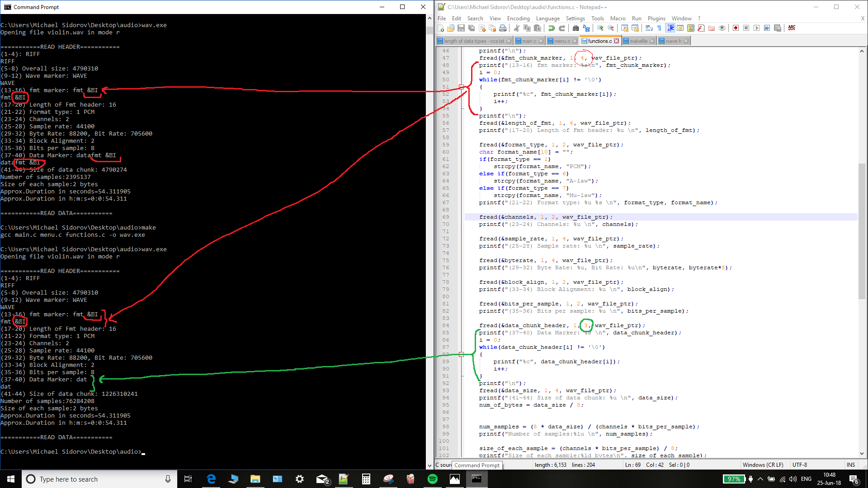Click the INS insert mode indicator
Viewport: 868px width, 488px height.
(850, 465)
